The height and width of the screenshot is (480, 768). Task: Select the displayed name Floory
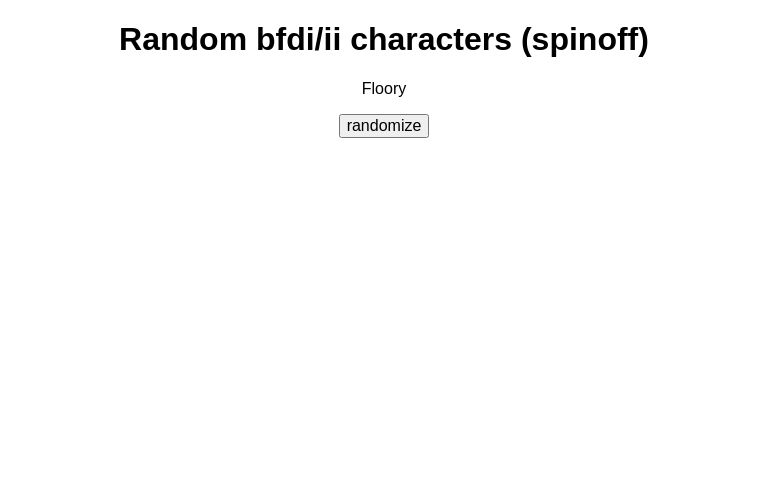point(384,89)
